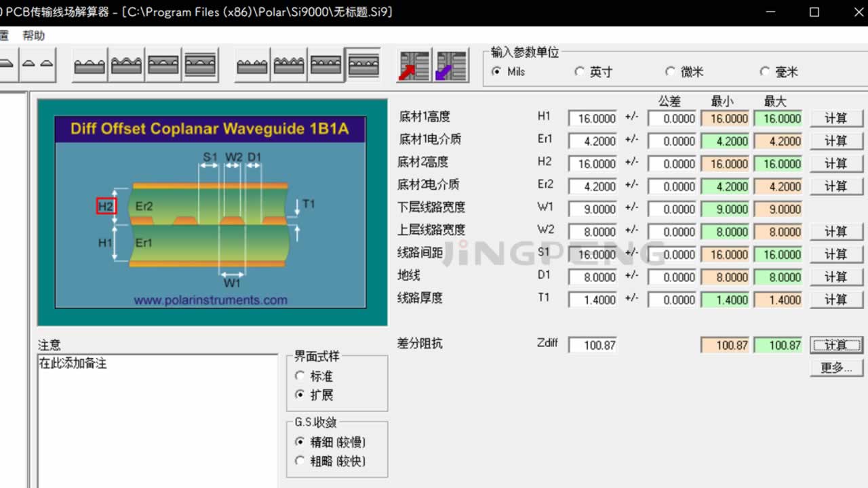Select 微米 (microns) unit option
The height and width of the screenshot is (488, 868).
[685, 71]
